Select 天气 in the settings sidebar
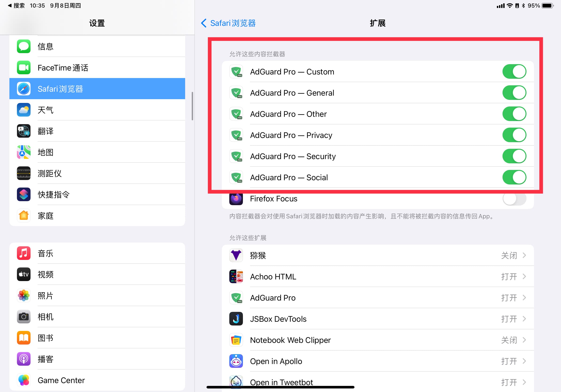 [x=97, y=110]
